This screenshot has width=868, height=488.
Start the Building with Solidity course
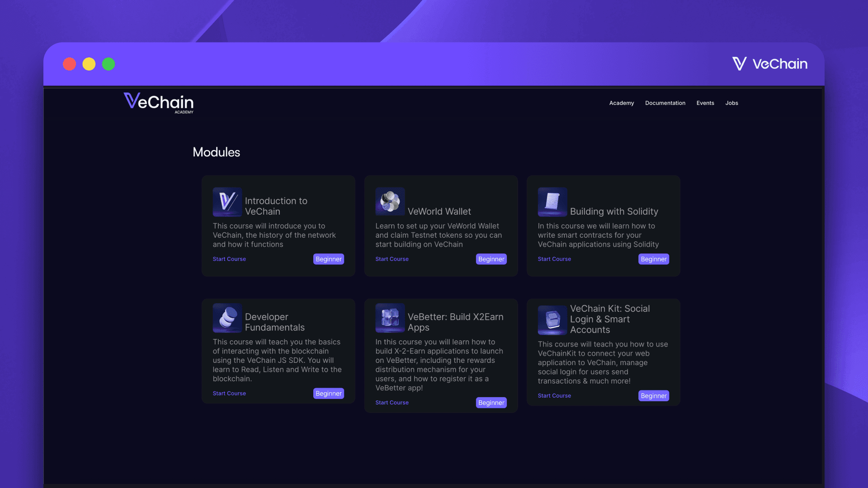[x=554, y=259]
